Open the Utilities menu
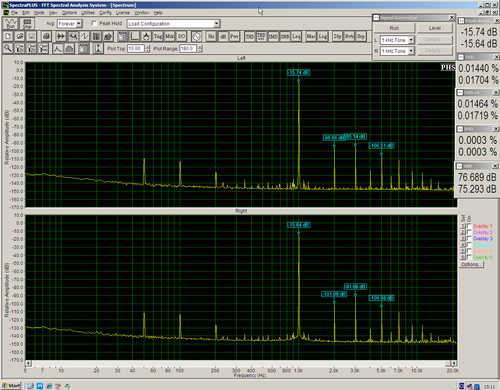Image resolution: width=500 pixels, height=390 pixels. click(88, 13)
